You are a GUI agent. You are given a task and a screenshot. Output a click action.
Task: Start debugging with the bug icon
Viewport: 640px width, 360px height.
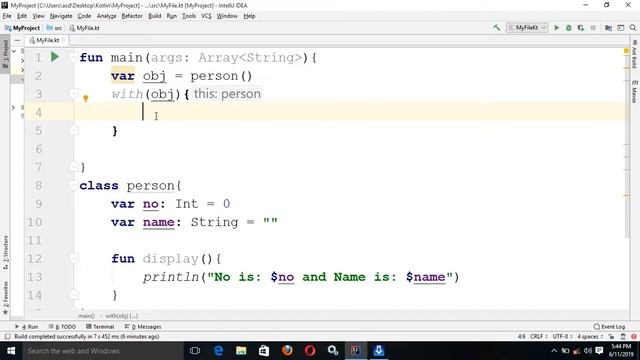point(569,28)
